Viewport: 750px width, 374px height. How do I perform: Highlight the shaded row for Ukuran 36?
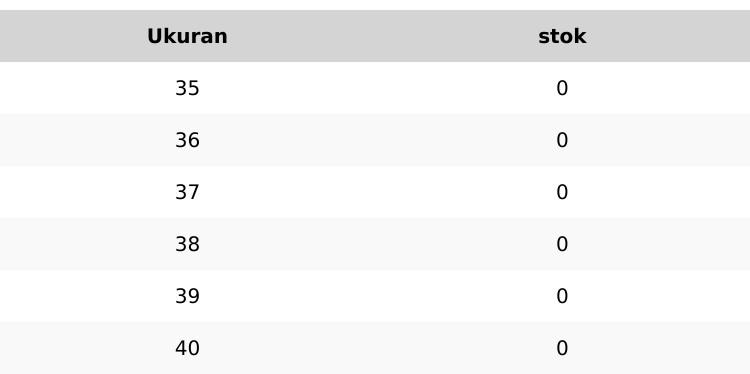tap(375, 140)
